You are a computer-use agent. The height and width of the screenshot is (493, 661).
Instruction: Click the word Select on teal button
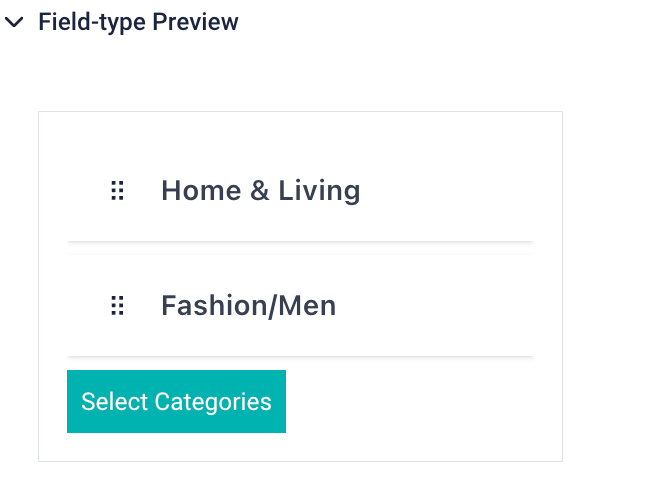coord(115,402)
